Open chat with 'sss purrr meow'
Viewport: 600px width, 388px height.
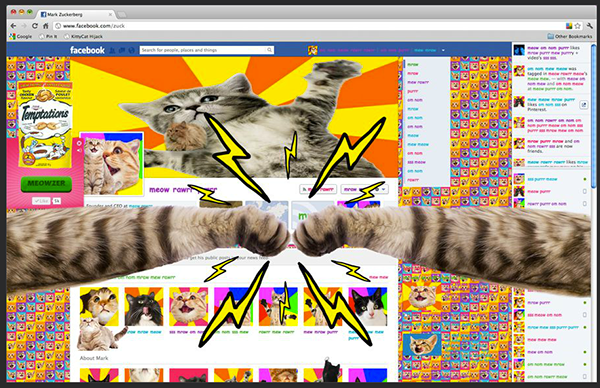(x=551, y=179)
